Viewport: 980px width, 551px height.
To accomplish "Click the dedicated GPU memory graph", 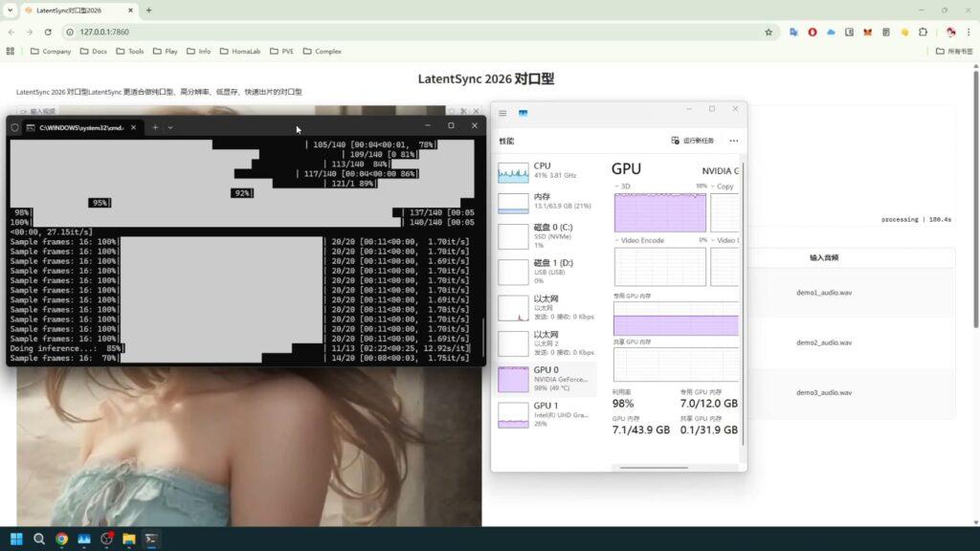I will click(x=677, y=319).
